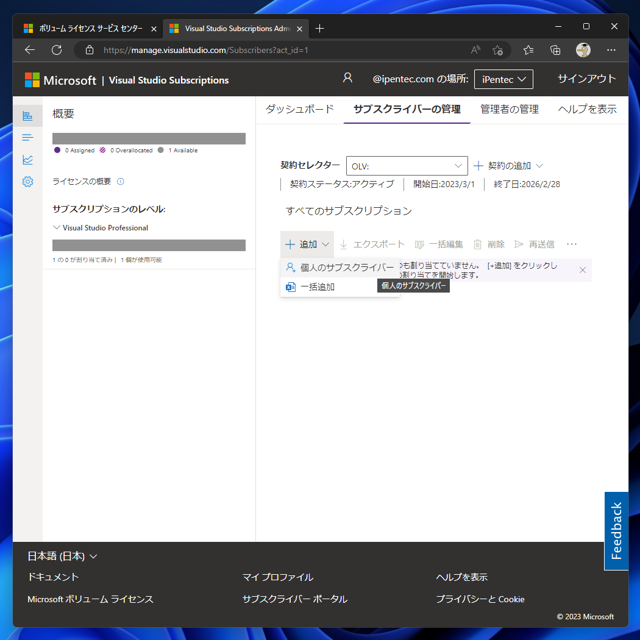Click the site lock icon in address bar
Screen dimensions: 640x640
tap(89, 50)
